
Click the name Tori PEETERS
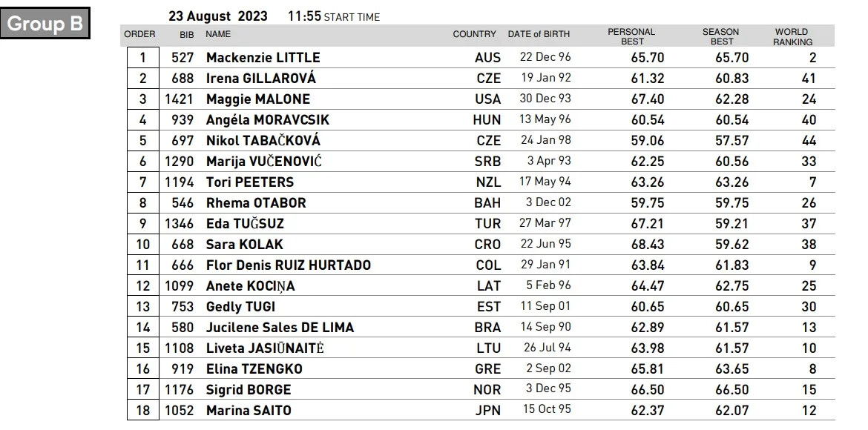(x=249, y=182)
